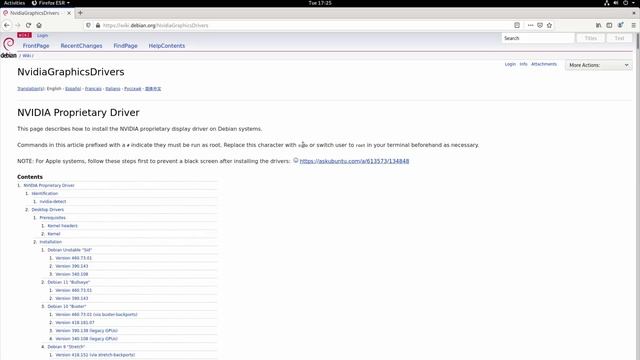Open the Activities overview

[14, 3]
